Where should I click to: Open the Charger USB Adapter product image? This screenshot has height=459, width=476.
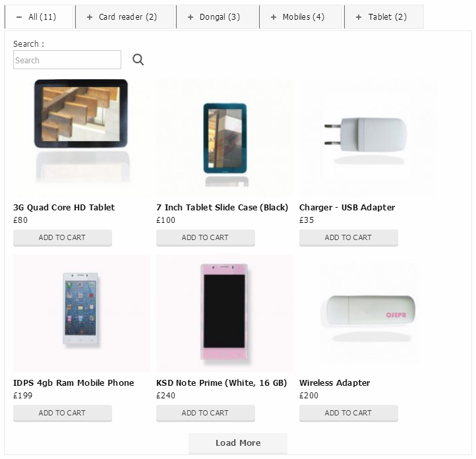click(x=368, y=138)
